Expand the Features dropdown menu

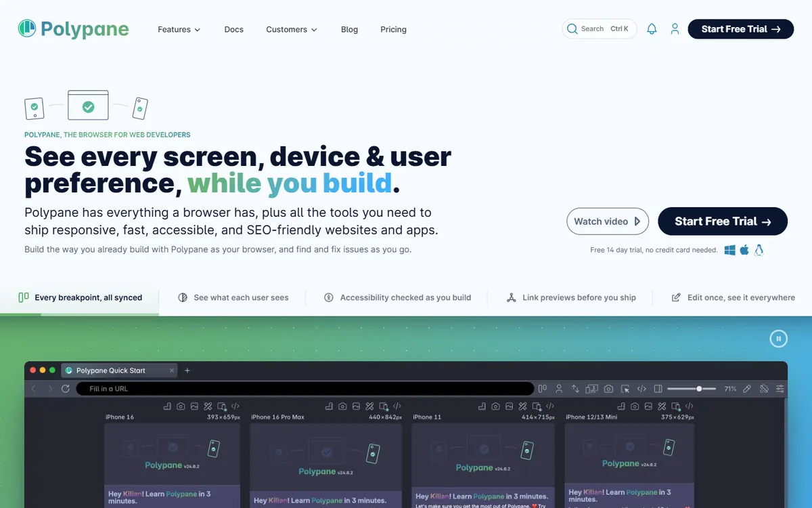pos(179,29)
